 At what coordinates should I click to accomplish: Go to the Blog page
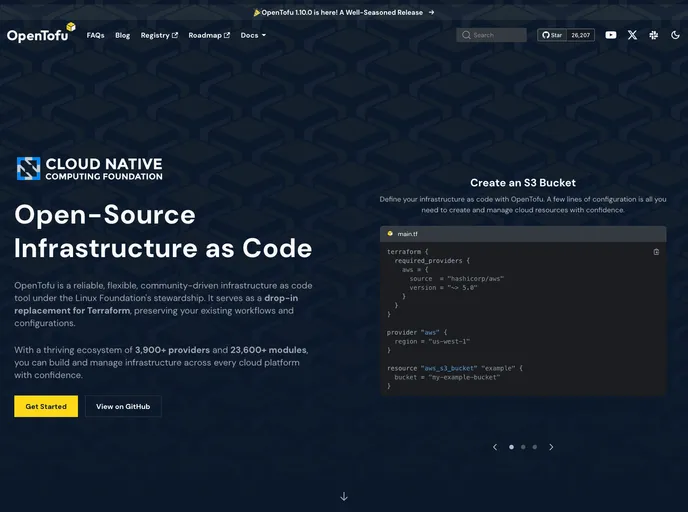click(x=122, y=35)
